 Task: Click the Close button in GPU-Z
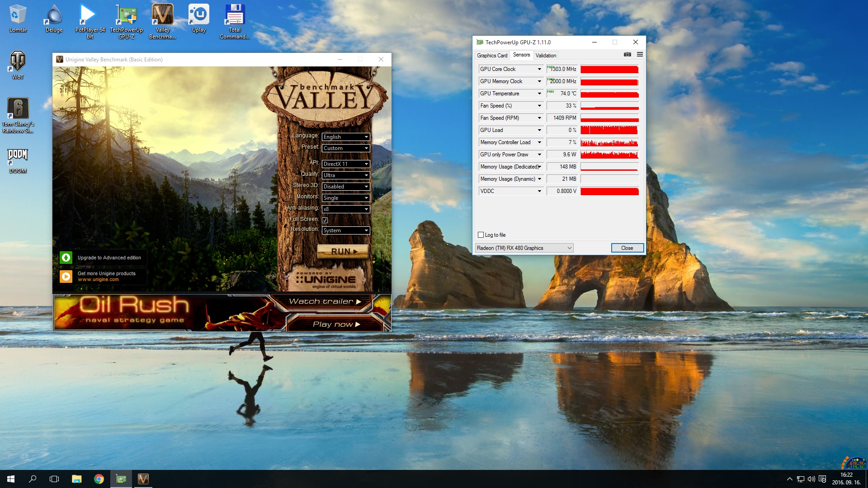pos(627,248)
